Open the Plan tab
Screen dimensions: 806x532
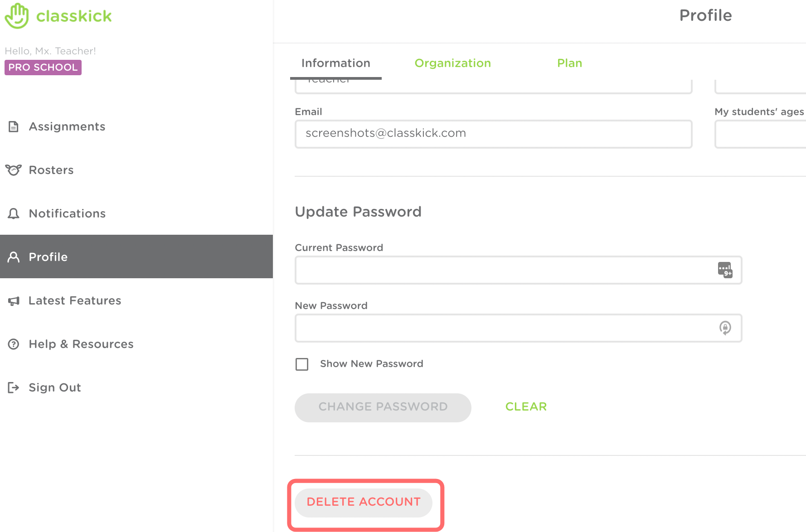coord(569,63)
